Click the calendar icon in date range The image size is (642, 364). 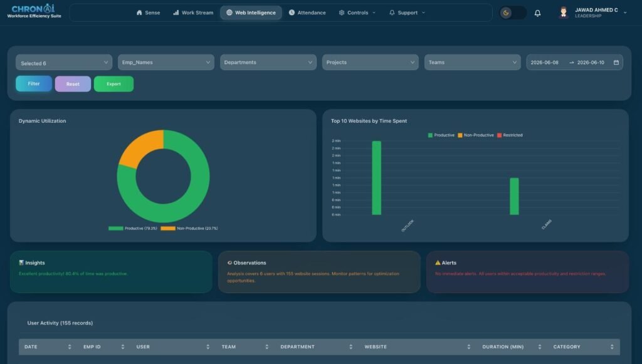tap(616, 62)
